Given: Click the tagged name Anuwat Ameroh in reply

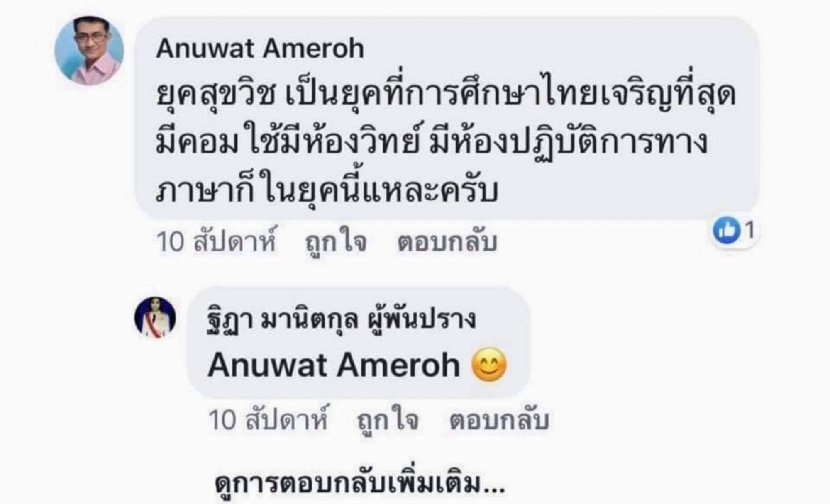Looking at the screenshot, I should tap(334, 366).
